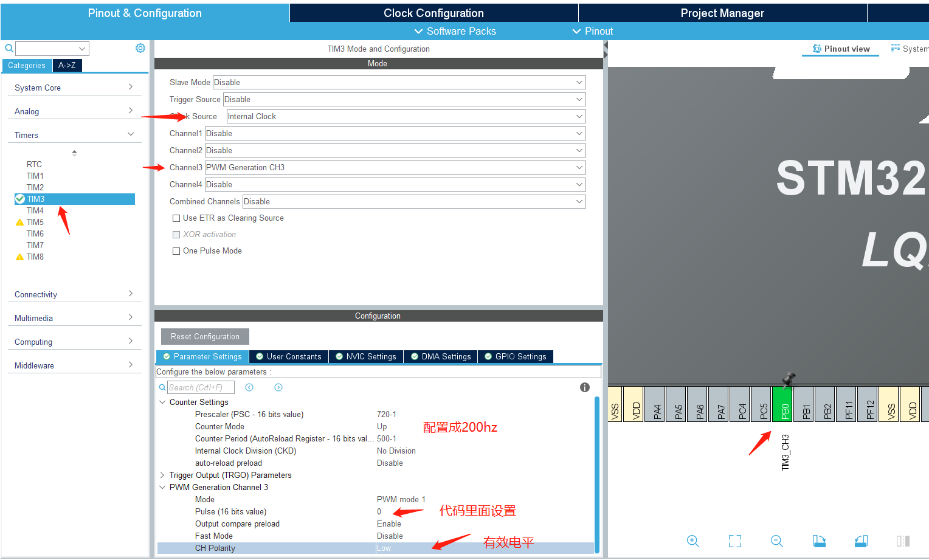This screenshot has height=560, width=929.
Task: Click the TIM8 warning icon
Action: pos(19,257)
